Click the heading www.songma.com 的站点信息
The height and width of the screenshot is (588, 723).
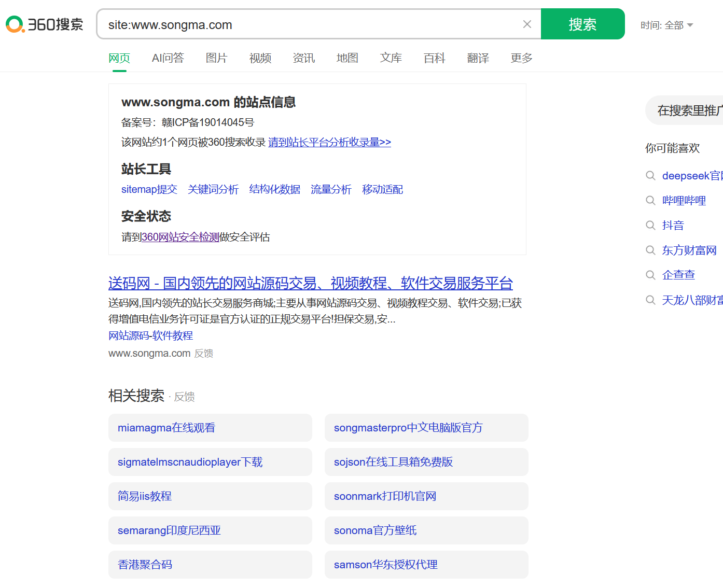pos(208,102)
